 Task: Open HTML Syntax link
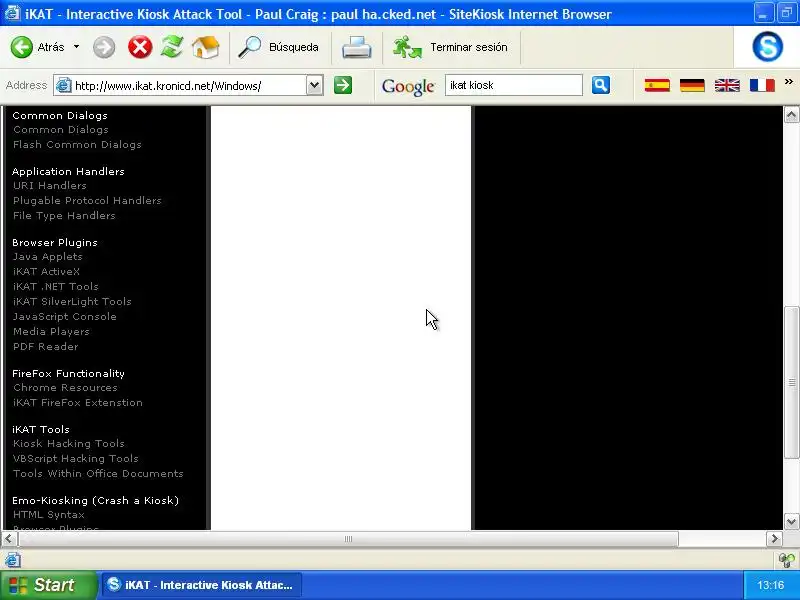[48, 515]
